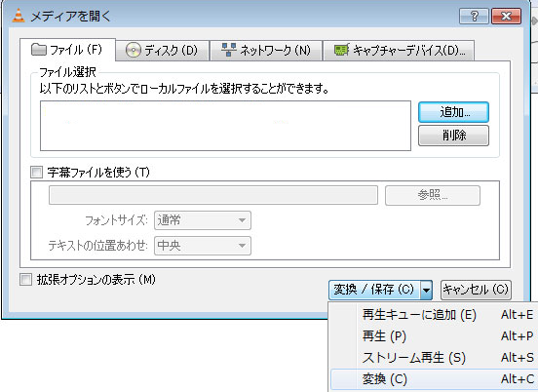This screenshot has height=392, width=538.
Task: Open the フォントサイズ dropdown showing 通常
Action: (203, 220)
